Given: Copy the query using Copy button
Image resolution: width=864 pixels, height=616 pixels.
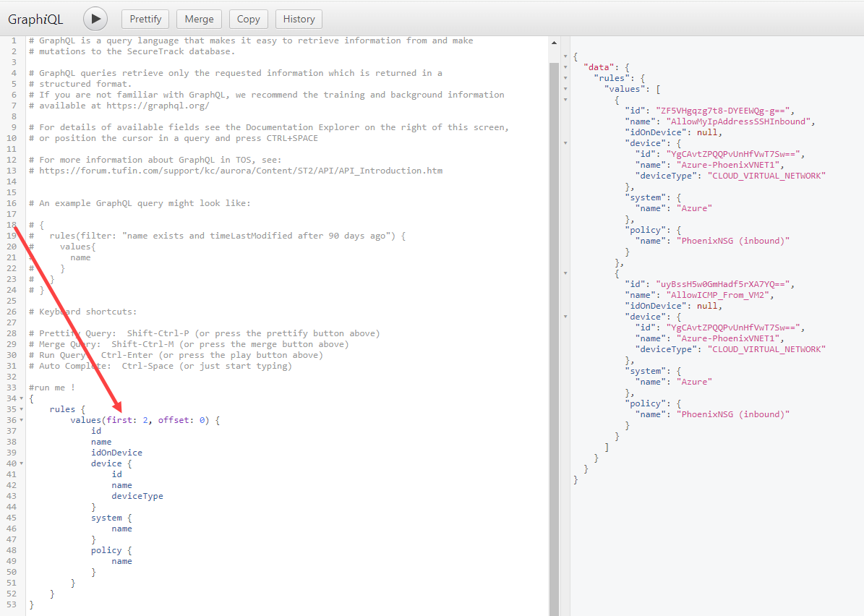Looking at the screenshot, I should pyautogui.click(x=248, y=19).
